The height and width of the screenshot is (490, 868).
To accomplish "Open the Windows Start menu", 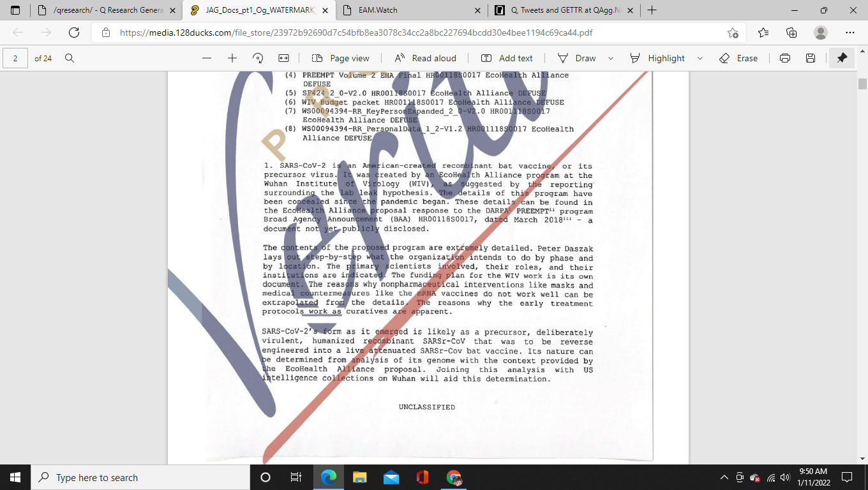I will (15, 477).
